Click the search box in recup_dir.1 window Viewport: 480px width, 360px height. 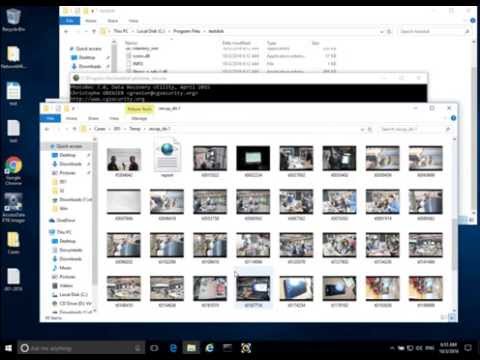coord(415,129)
